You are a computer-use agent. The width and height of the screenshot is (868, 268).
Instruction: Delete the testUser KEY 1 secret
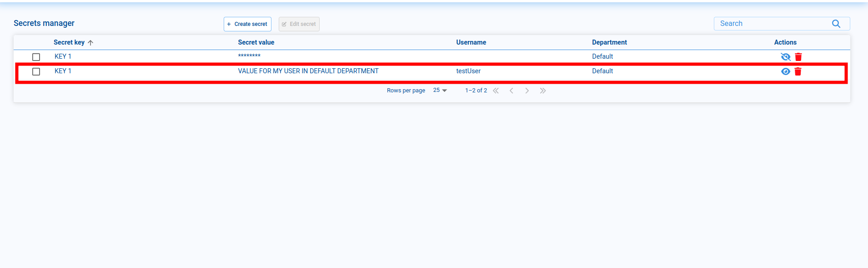coord(798,71)
